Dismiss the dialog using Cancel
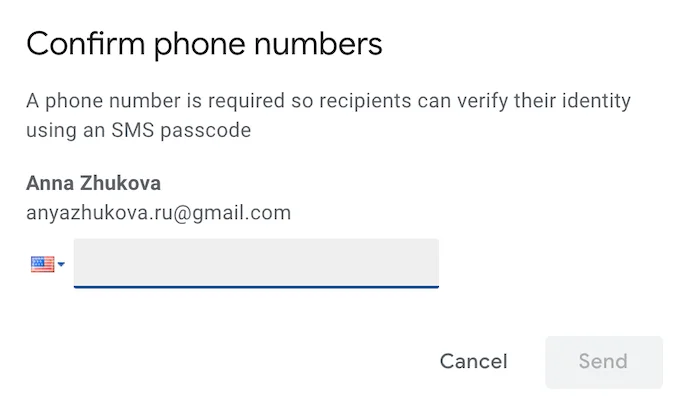This screenshot has height=408, width=680. [x=473, y=361]
